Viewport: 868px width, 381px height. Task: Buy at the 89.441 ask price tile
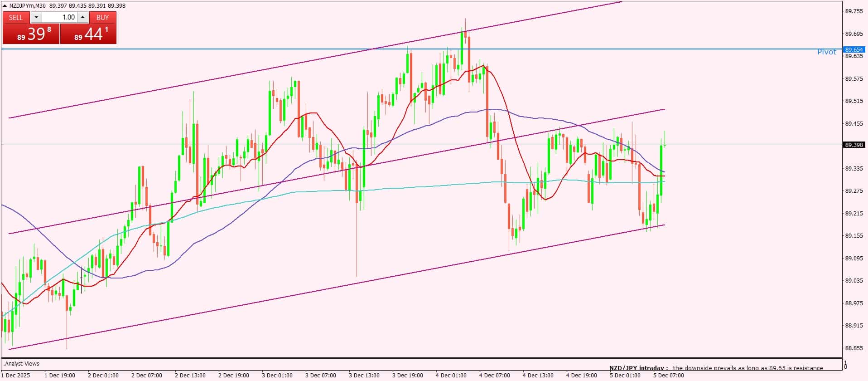pyautogui.click(x=88, y=34)
